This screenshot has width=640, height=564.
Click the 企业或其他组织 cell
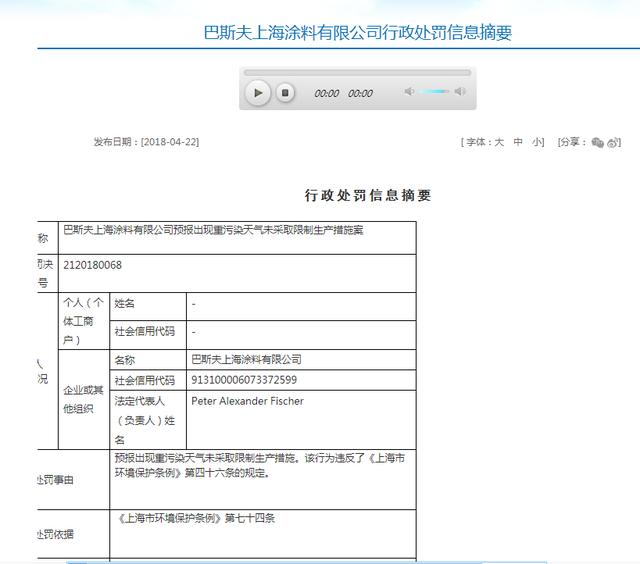coord(84,399)
